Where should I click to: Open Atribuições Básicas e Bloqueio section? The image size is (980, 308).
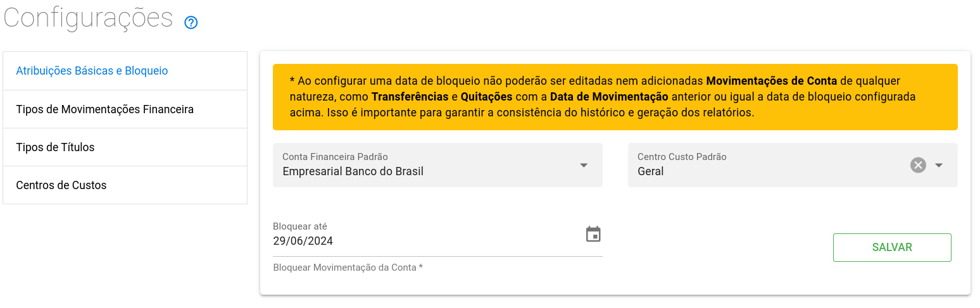click(x=92, y=71)
